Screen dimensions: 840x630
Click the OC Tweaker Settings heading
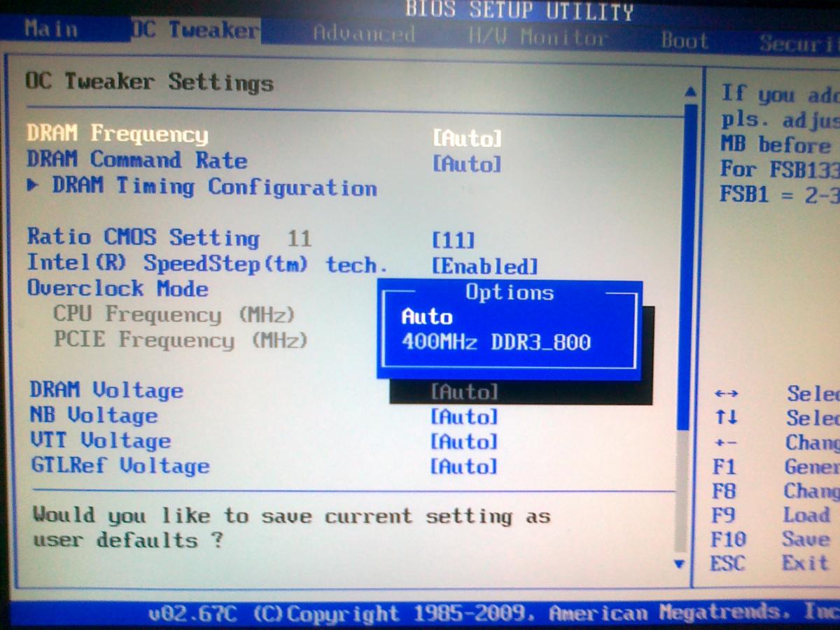point(149,82)
